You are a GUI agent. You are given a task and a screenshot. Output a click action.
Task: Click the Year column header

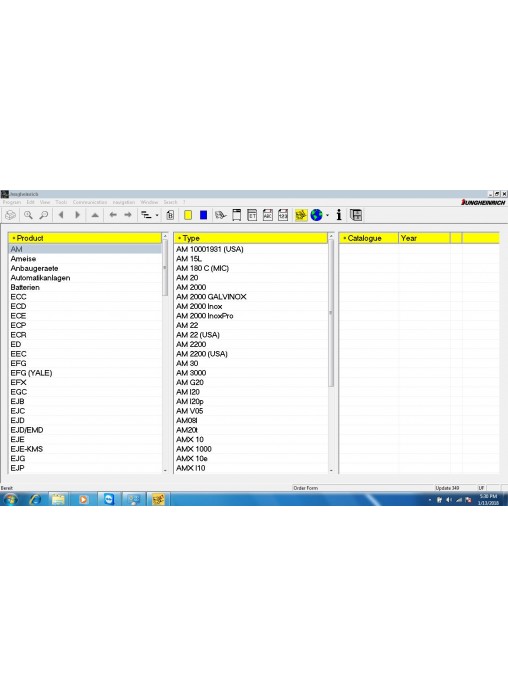click(x=424, y=238)
